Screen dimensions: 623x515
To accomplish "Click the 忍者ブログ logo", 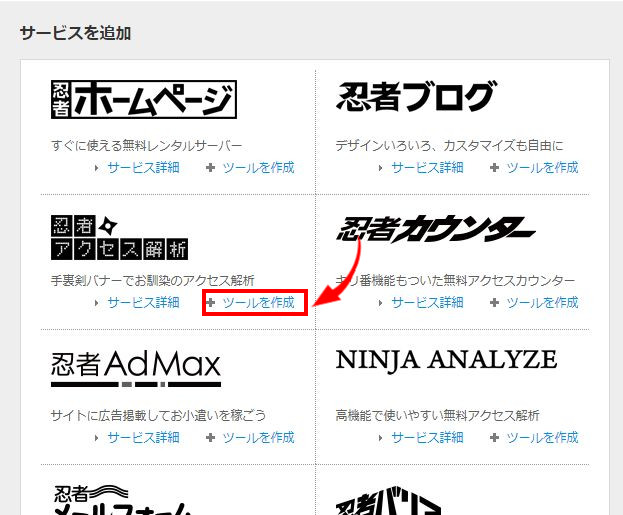I will [416, 97].
